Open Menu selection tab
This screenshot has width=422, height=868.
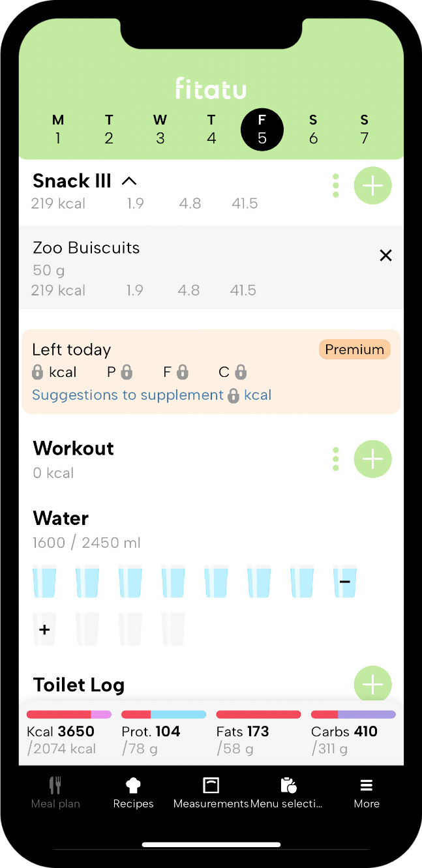(x=287, y=792)
